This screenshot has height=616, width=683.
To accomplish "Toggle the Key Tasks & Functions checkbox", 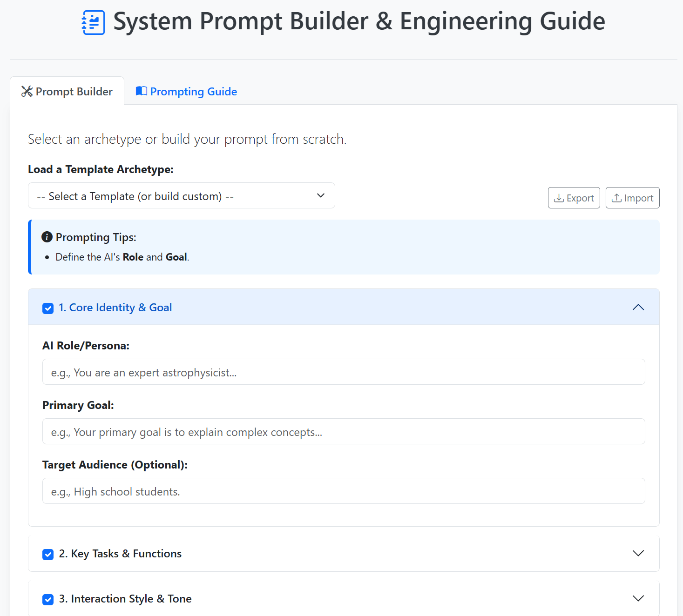I will [48, 555].
